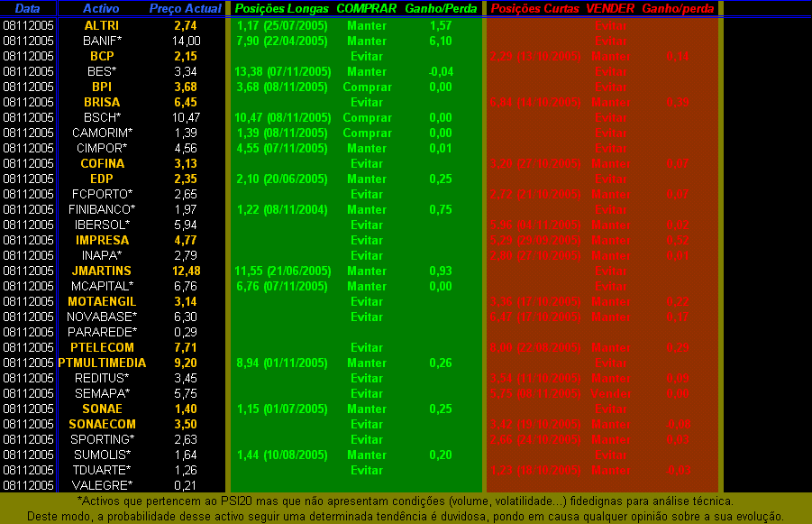Click BRISA short entry 6,84 (14/10/2005)

point(535,102)
